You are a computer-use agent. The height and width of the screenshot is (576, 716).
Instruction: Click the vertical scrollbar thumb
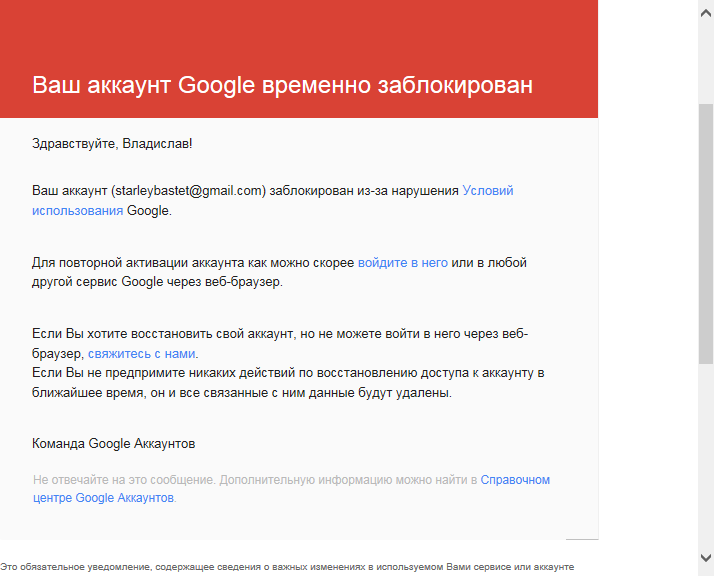pyautogui.click(x=706, y=234)
